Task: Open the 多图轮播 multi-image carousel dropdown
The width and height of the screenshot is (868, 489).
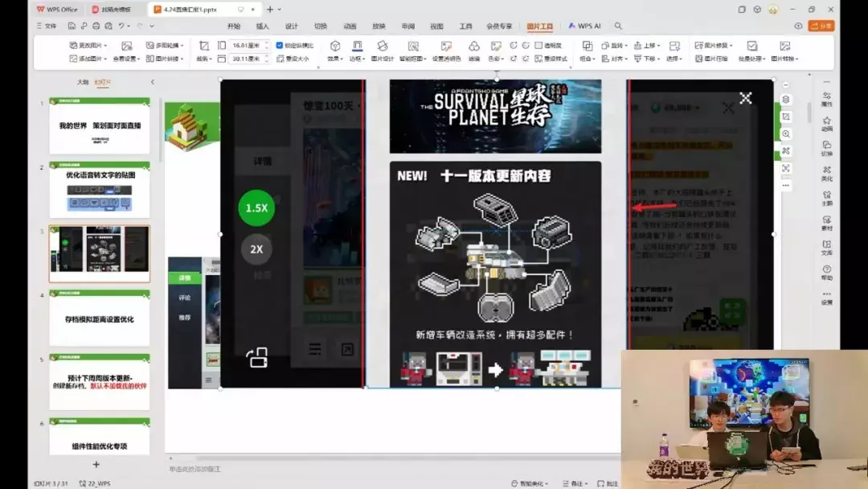Action: 165,45
